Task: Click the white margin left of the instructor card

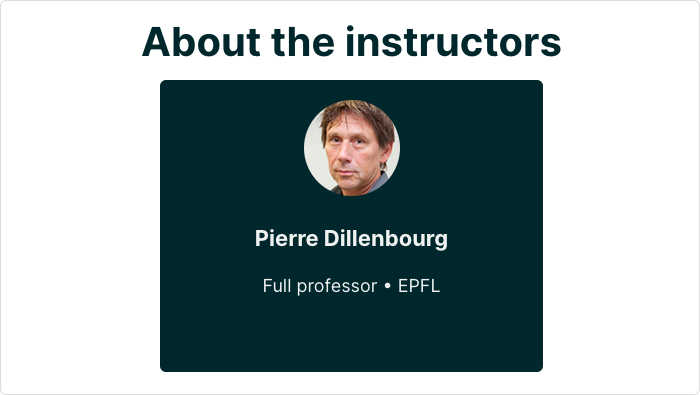Action: coord(80,225)
